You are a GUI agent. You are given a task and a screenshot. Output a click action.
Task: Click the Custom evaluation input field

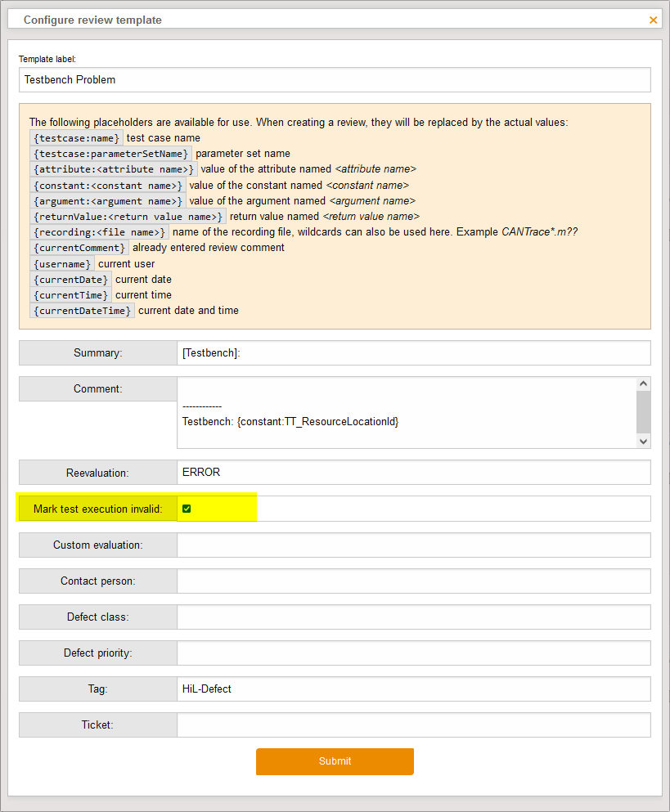(x=413, y=545)
